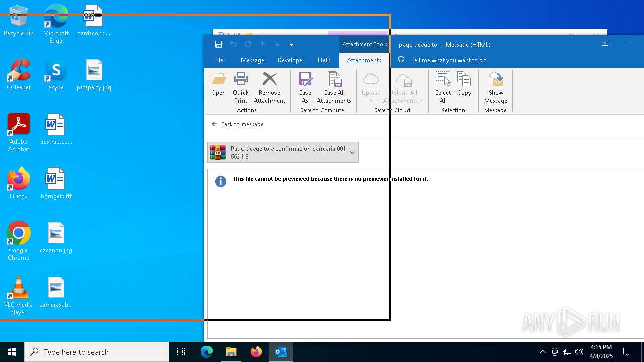This screenshot has height=362, width=644.
Task: Click Tell me what you want to do
Action: (x=449, y=60)
